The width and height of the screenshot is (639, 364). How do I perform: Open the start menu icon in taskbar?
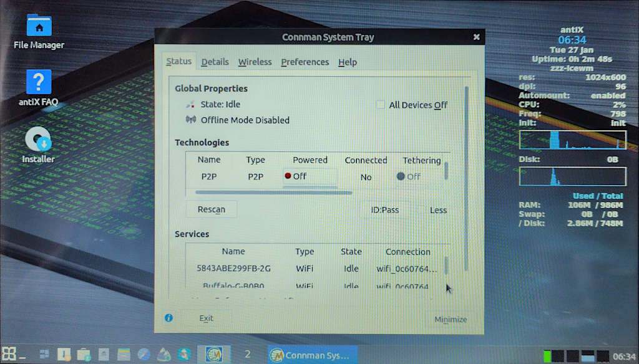(x=9, y=354)
